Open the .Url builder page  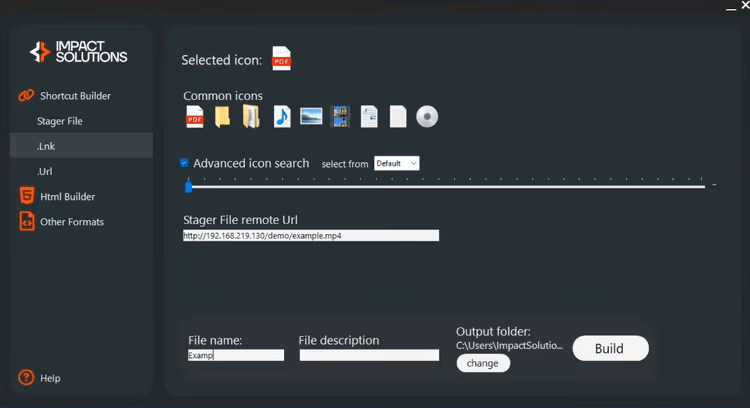point(45,172)
